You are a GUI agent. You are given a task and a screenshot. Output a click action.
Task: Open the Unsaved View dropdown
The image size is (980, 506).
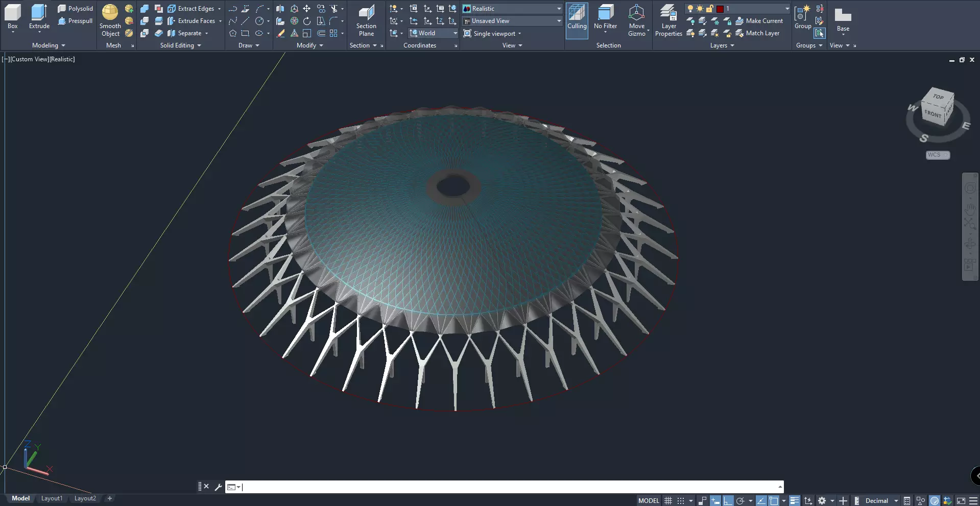tap(512, 21)
